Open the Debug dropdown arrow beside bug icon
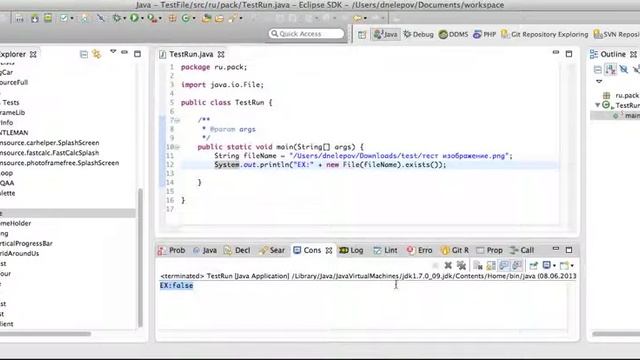640x360 pixels. [x=124, y=18]
